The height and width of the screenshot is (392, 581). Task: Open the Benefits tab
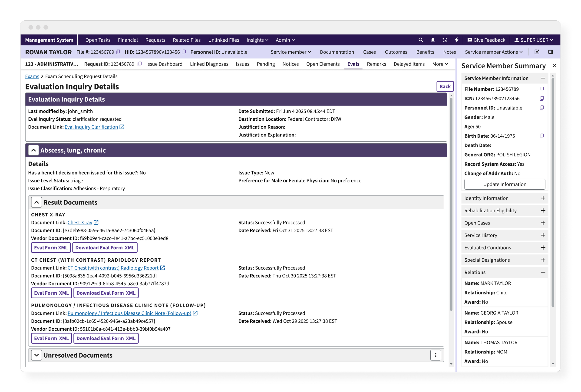[425, 52]
